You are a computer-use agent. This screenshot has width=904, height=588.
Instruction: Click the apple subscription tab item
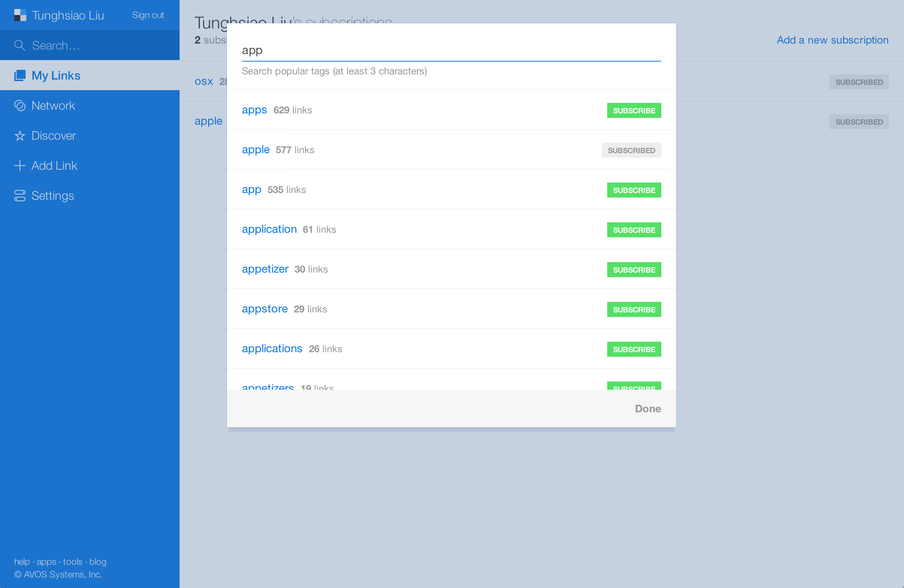(x=255, y=150)
